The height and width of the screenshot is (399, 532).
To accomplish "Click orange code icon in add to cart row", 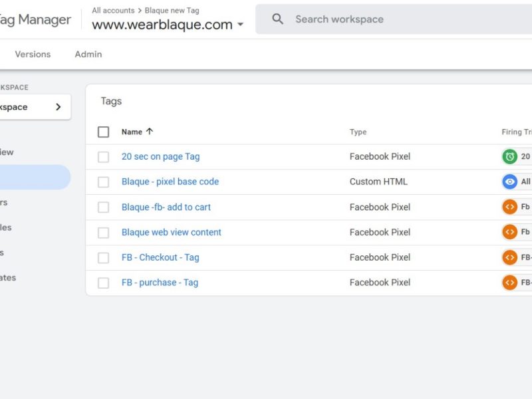I will (x=509, y=207).
